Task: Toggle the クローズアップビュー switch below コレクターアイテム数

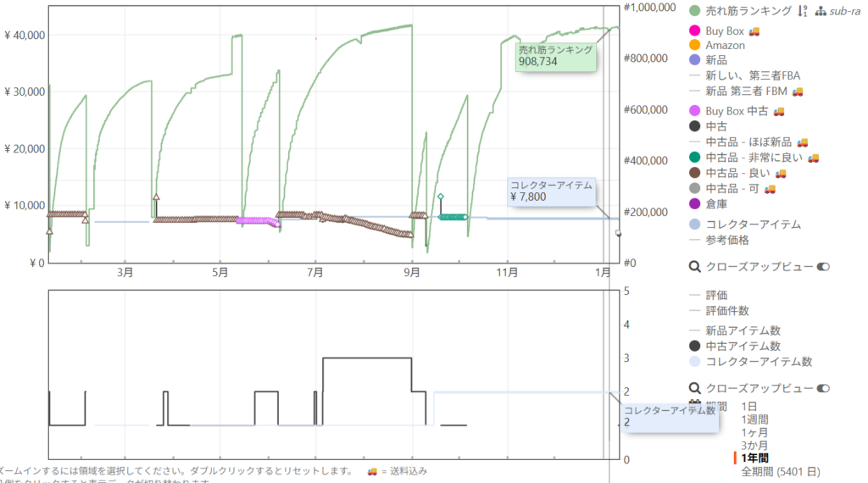Action: pyautogui.click(x=823, y=388)
